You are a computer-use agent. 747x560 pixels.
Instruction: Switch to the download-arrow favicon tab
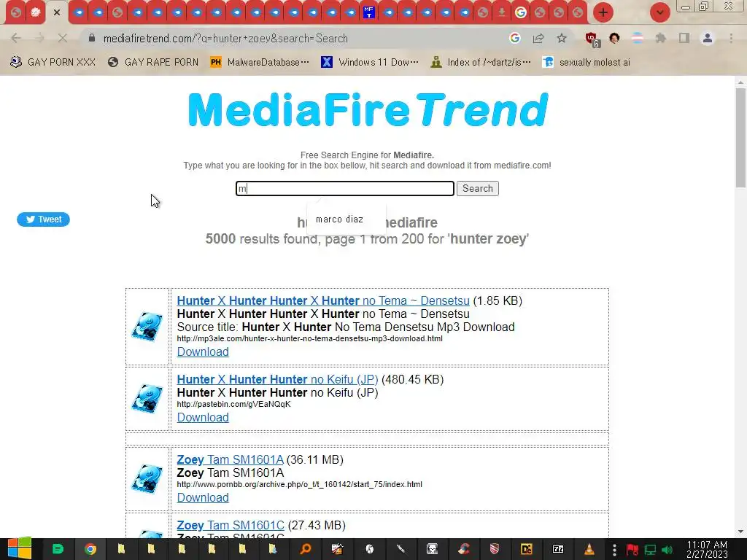(502, 12)
